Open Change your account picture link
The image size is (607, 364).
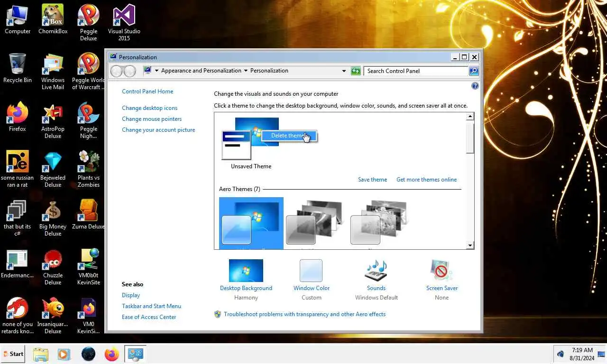158,130
